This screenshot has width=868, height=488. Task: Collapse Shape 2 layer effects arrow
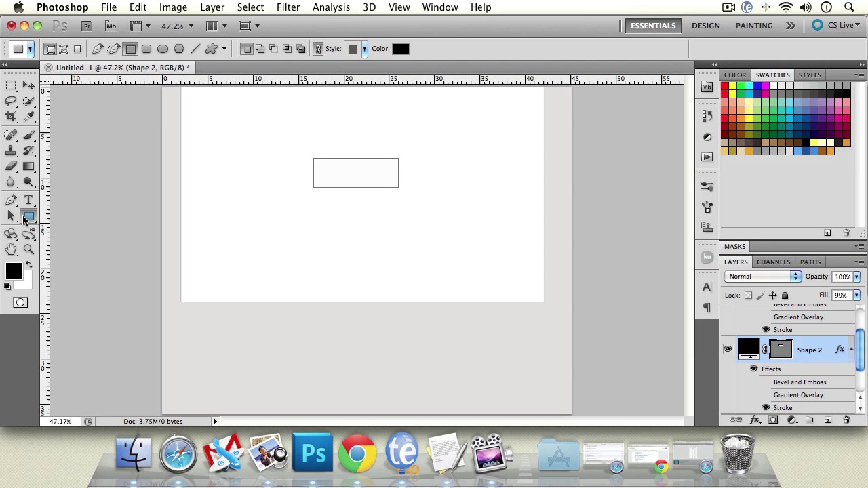pyautogui.click(x=851, y=350)
